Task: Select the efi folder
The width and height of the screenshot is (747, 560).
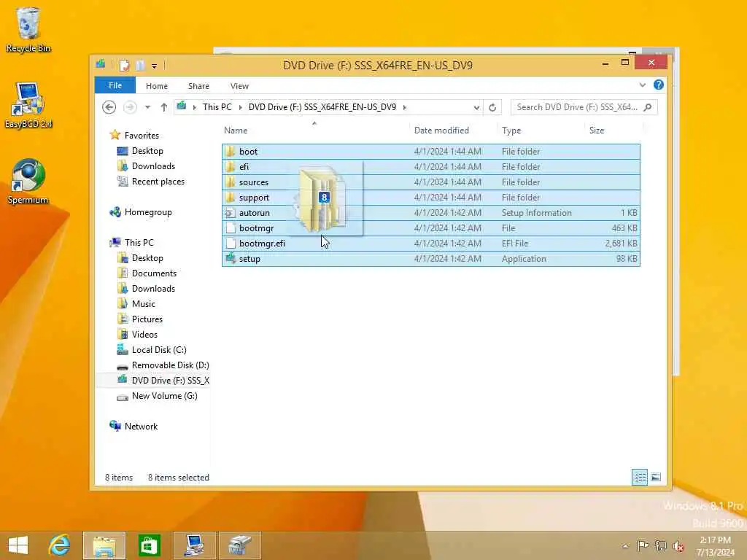Action: coord(430,167)
